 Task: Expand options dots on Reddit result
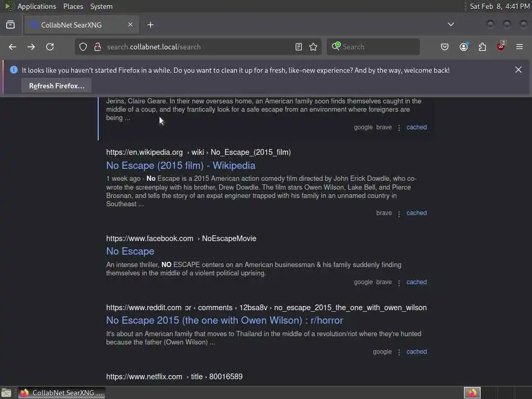(399, 353)
